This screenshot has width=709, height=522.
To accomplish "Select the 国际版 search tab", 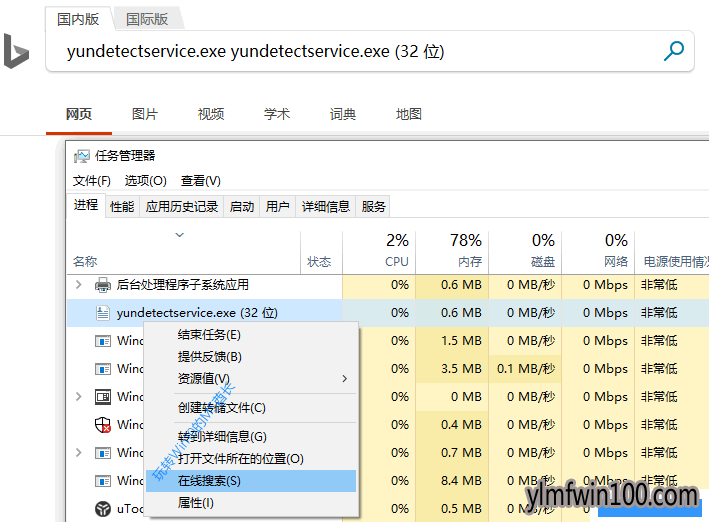I will point(147,19).
